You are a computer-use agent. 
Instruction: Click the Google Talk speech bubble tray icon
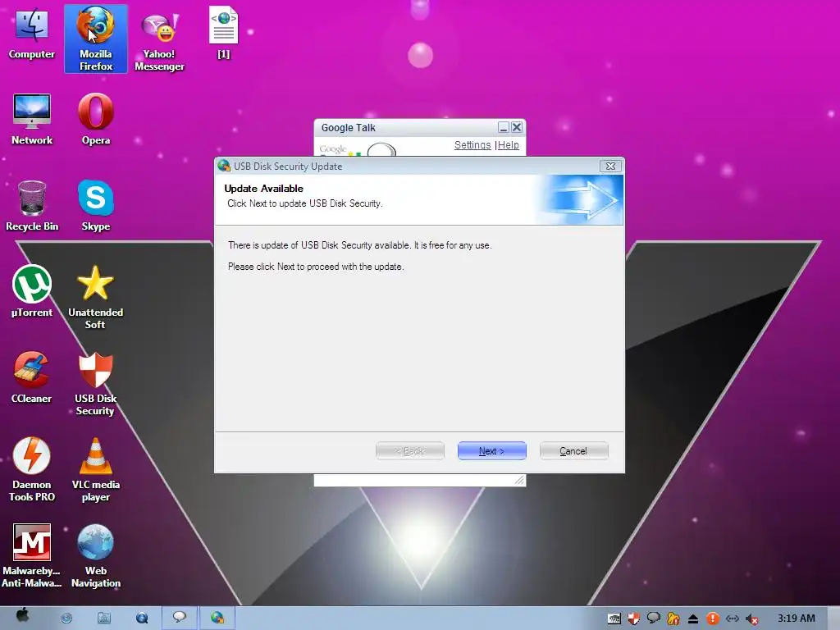[654, 619]
